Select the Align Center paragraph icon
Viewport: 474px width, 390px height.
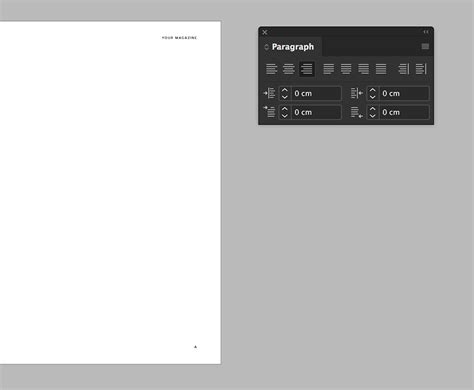[289, 69]
